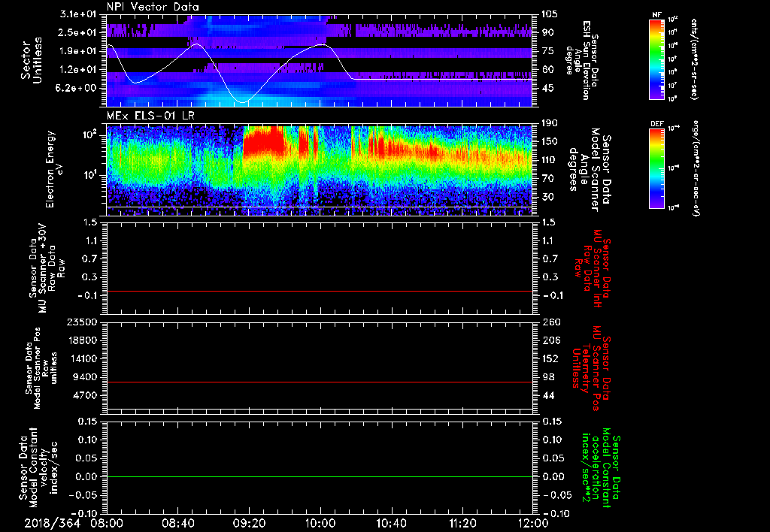This screenshot has height=532, width=770.
Task: Click the NF label above color bar
Action: pos(656,15)
